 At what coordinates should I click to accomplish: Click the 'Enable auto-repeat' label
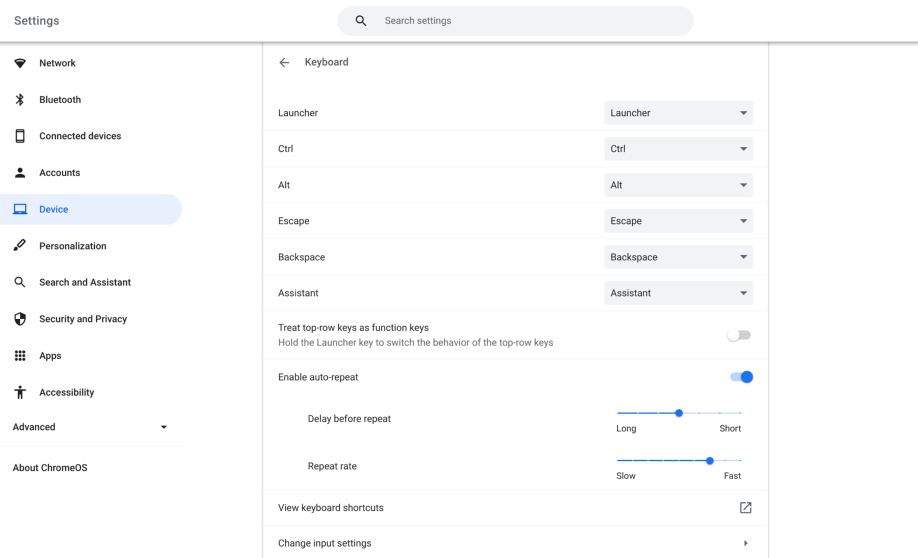click(x=318, y=377)
